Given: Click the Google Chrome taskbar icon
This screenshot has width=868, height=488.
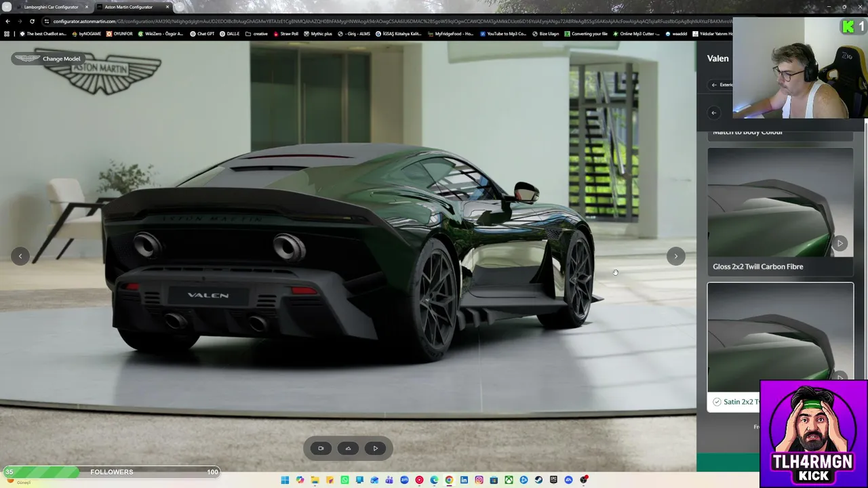Looking at the screenshot, I should click(x=449, y=480).
